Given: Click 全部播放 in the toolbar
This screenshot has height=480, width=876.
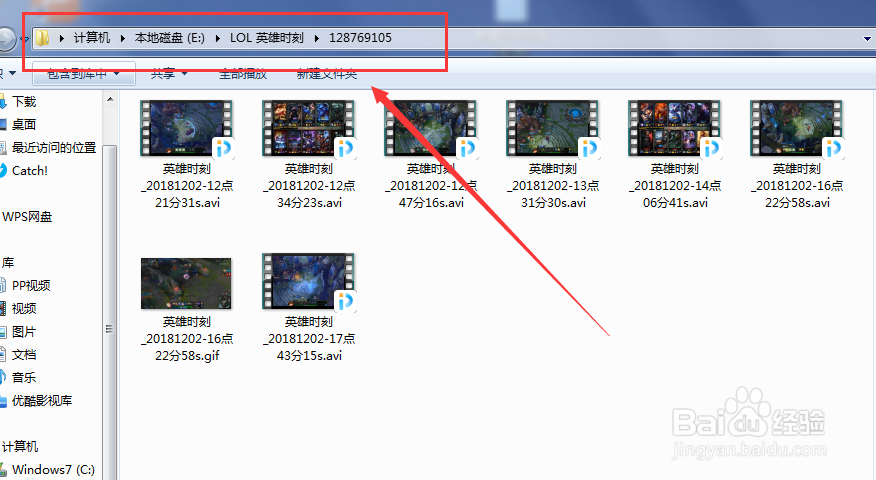Looking at the screenshot, I should 243,74.
